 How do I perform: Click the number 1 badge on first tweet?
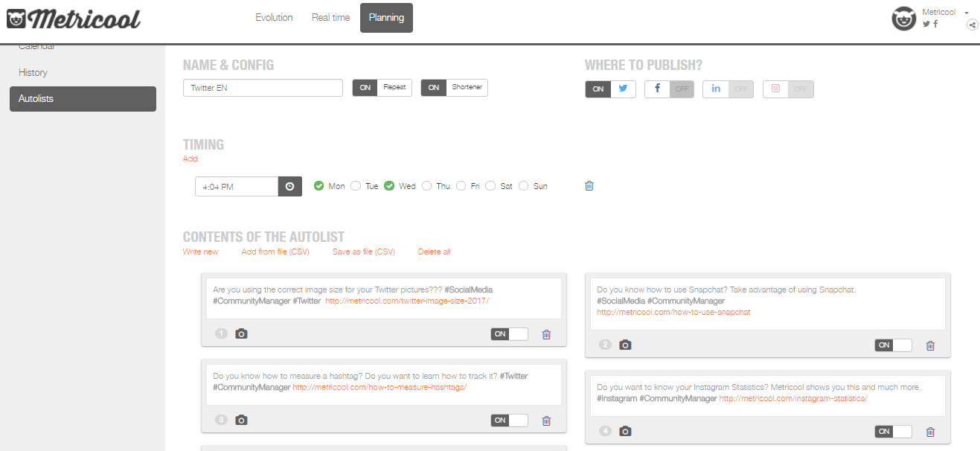click(221, 334)
